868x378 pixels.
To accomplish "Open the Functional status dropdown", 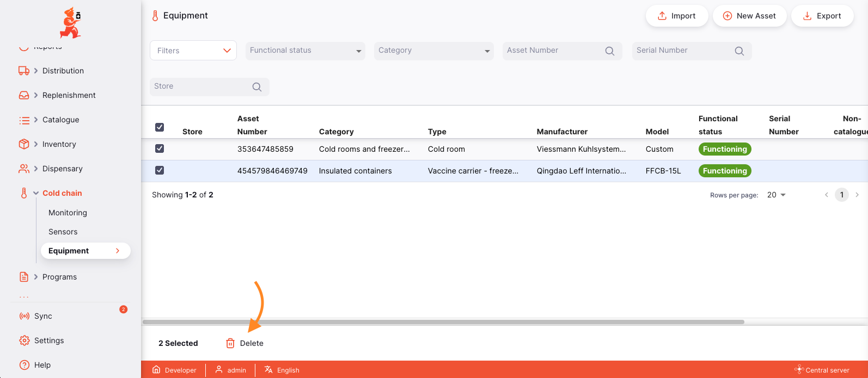I will point(305,51).
